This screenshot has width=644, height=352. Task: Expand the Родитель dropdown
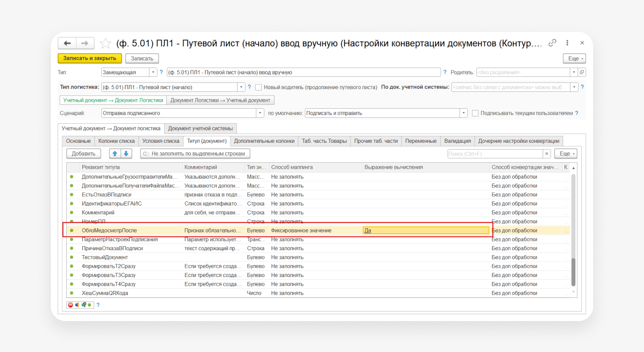pos(574,72)
